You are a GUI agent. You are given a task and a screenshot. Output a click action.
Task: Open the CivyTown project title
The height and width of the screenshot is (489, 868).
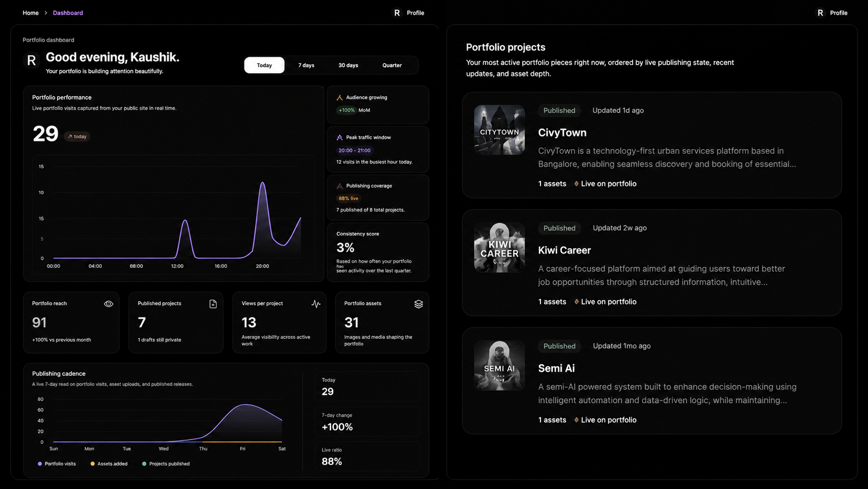click(x=562, y=133)
